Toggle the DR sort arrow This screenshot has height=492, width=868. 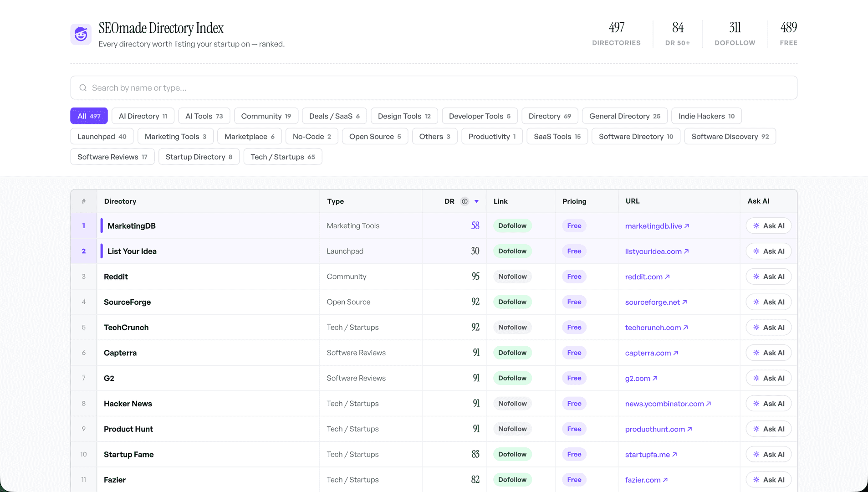(476, 201)
